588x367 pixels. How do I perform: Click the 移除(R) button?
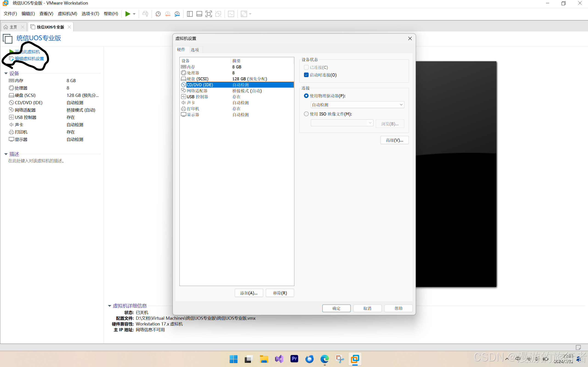pos(280,293)
